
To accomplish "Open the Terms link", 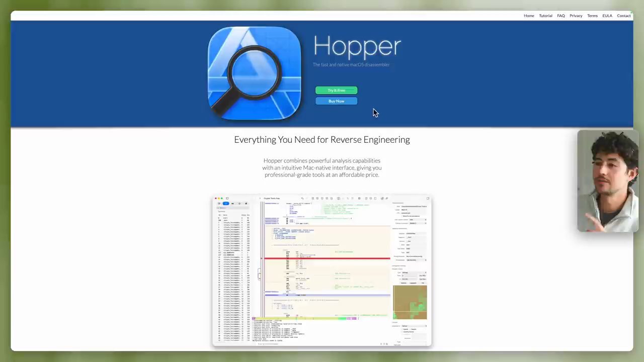I will pos(592,16).
